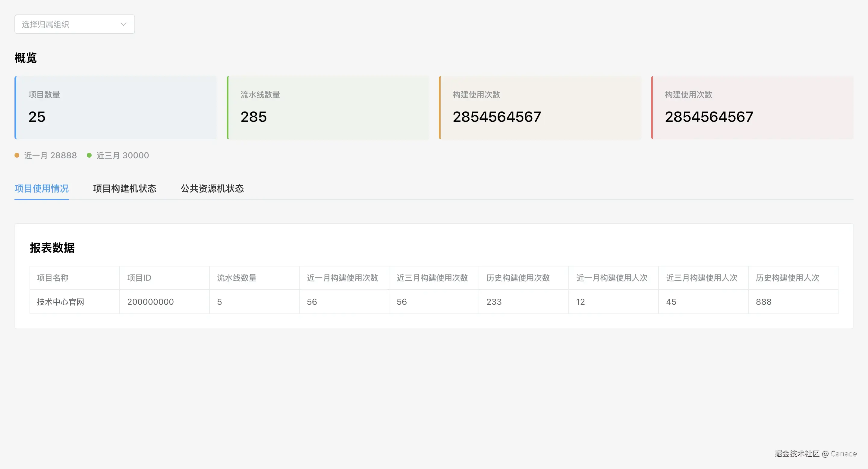Click the blue card accent bar
The height and width of the screenshot is (469, 868).
15,108
